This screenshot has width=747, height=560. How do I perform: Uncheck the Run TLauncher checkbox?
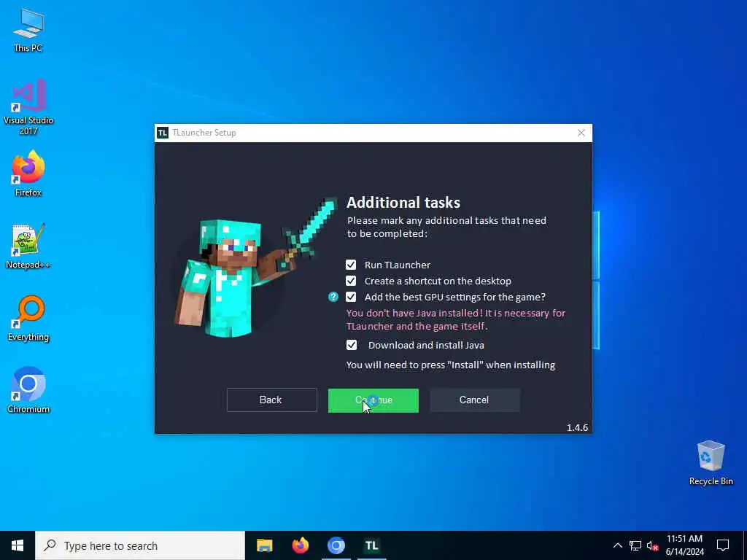pyautogui.click(x=351, y=265)
